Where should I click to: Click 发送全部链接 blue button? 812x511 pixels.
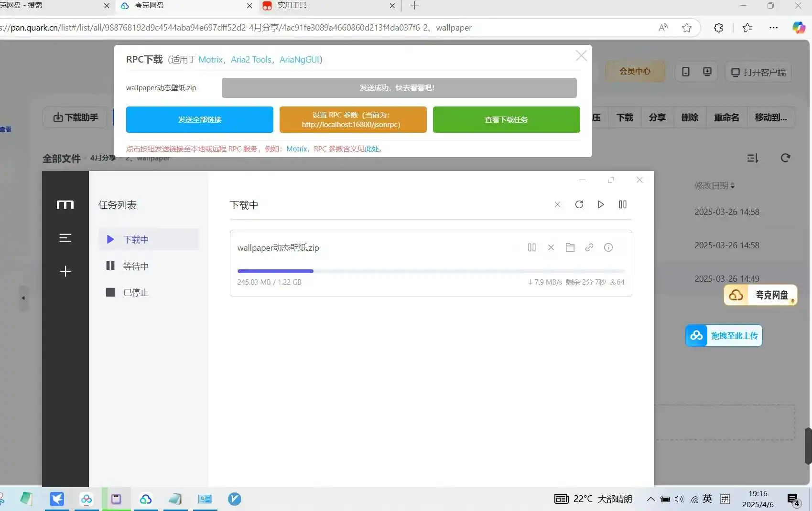click(x=199, y=119)
